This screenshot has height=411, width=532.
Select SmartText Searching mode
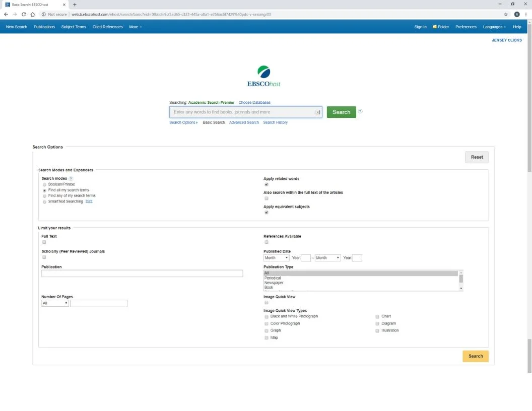tap(44, 202)
